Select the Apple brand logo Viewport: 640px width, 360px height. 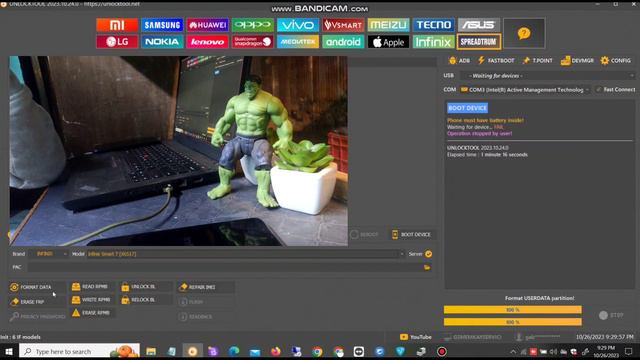coord(388,42)
